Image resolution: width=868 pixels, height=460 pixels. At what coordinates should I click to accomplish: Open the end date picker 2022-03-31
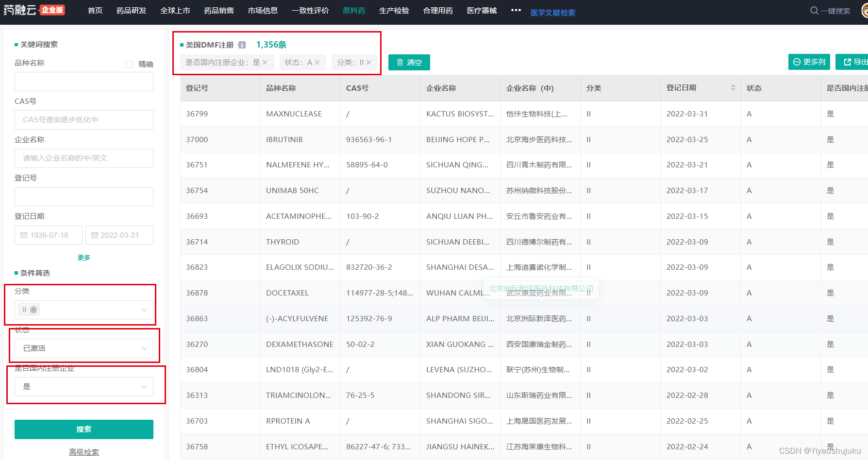[119, 235]
